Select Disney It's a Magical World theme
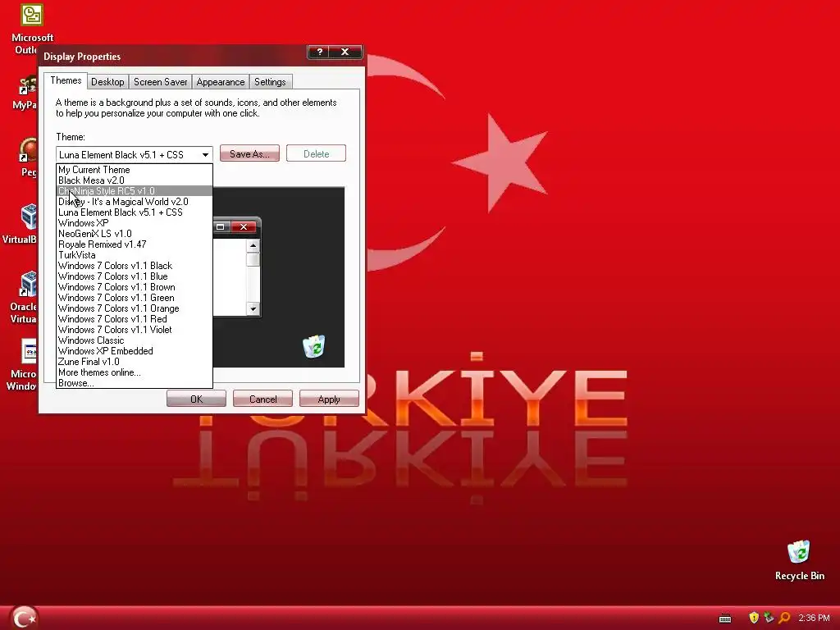Viewport: 840px width, 630px height. point(135,202)
